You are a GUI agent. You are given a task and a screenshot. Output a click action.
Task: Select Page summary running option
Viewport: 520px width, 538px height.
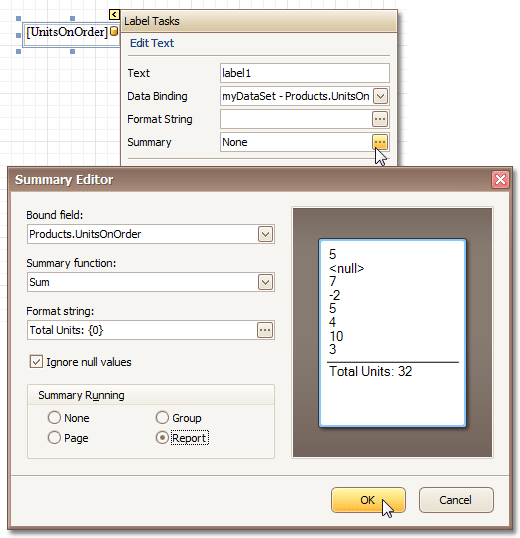click(54, 438)
